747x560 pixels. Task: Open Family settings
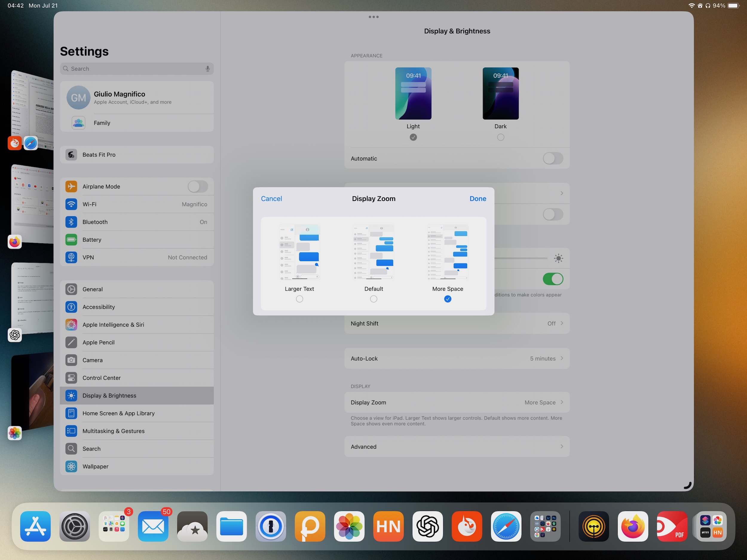coord(137,123)
